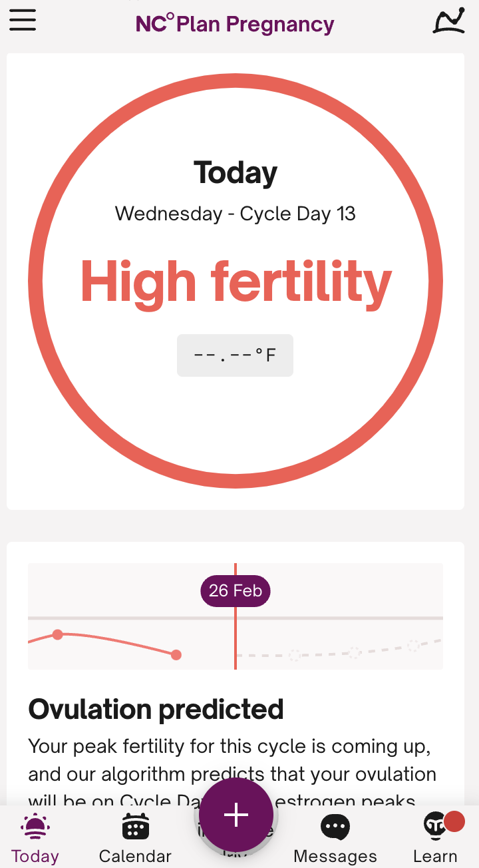Tap the NC° Plan Pregnancy title
479x868 pixels.
[235, 25]
